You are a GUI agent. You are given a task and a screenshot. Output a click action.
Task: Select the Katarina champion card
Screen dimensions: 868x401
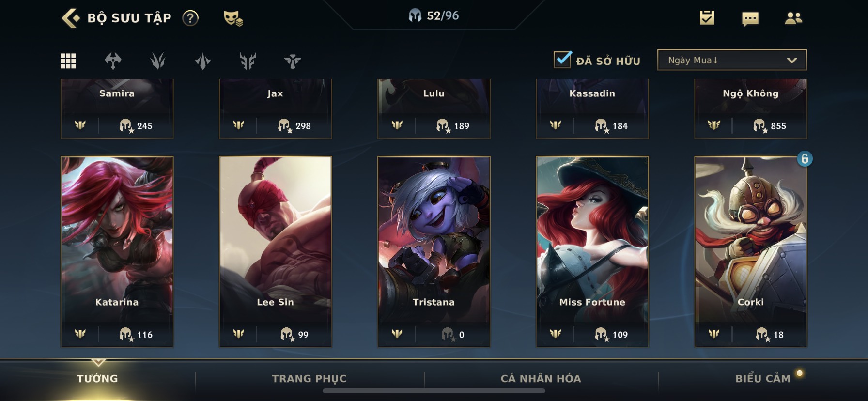coord(117,251)
